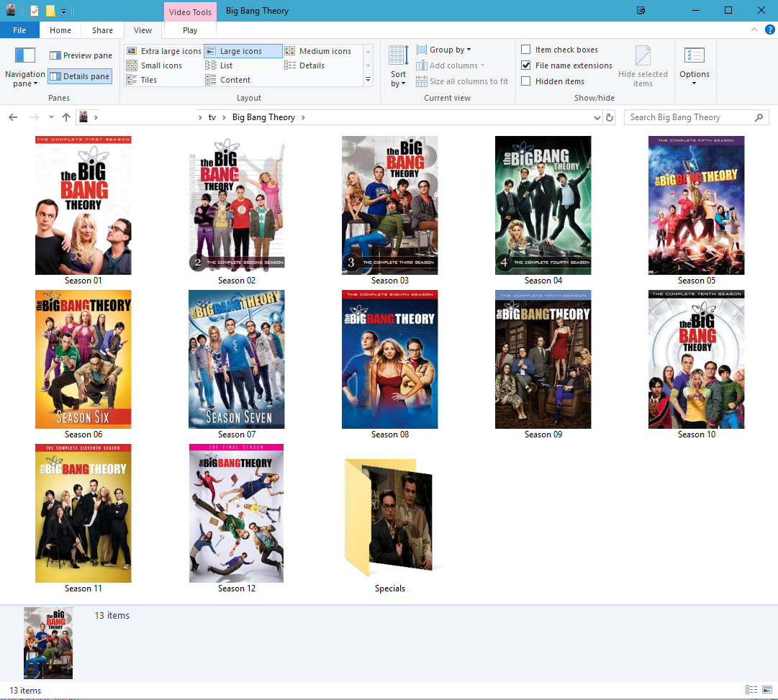Open the address bar history dropdown

click(597, 117)
